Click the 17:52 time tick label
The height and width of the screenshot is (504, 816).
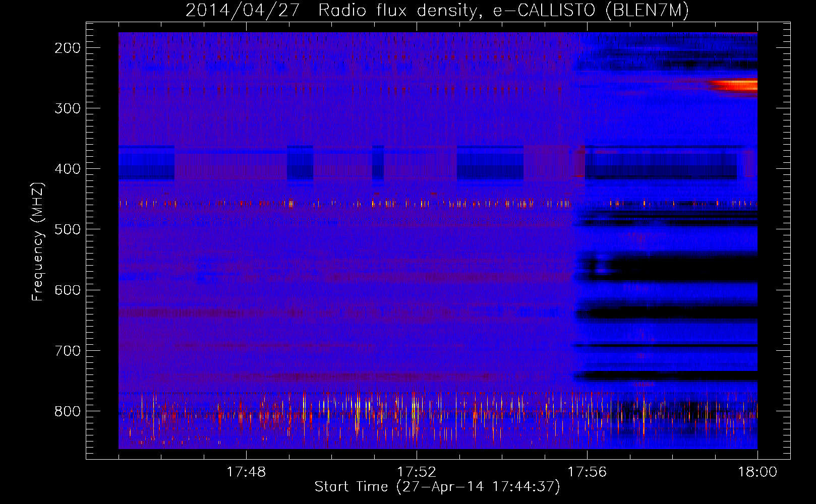(x=417, y=472)
